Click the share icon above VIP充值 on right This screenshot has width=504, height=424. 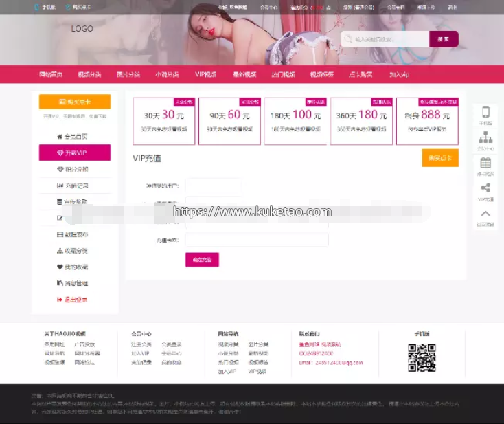(x=485, y=188)
